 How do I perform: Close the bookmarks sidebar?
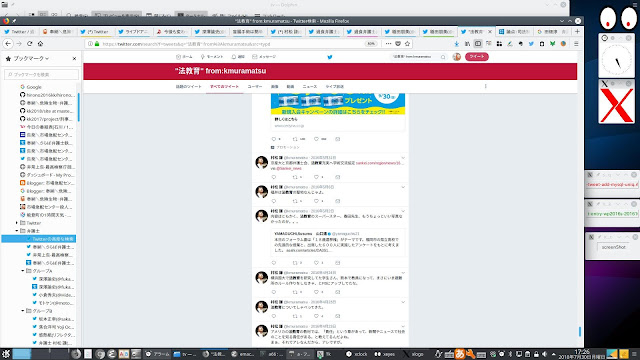click(x=74, y=59)
